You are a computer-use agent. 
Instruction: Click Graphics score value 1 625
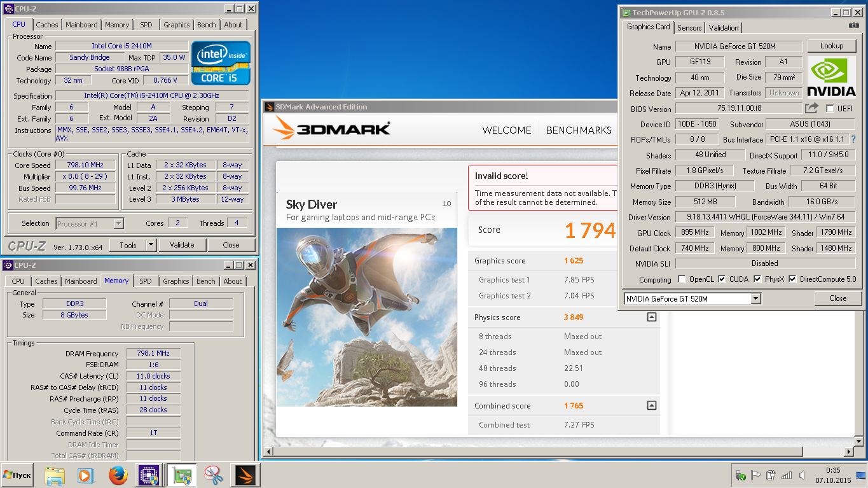[x=574, y=261]
